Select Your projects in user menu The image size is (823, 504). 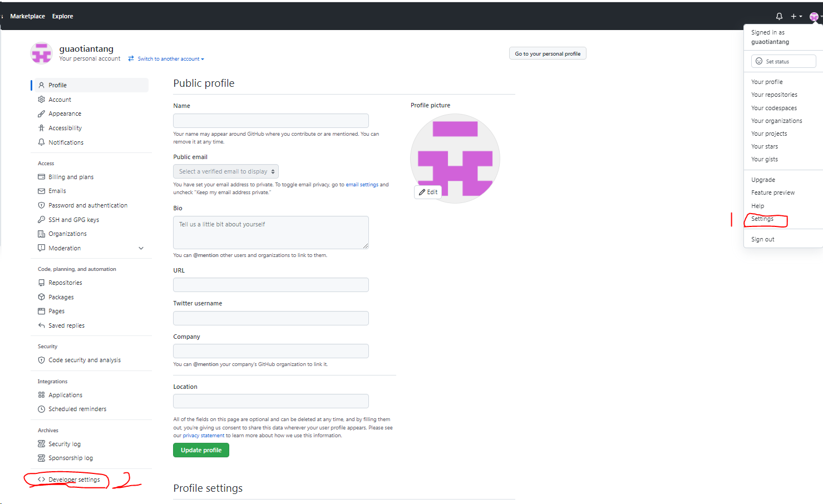coord(769,134)
